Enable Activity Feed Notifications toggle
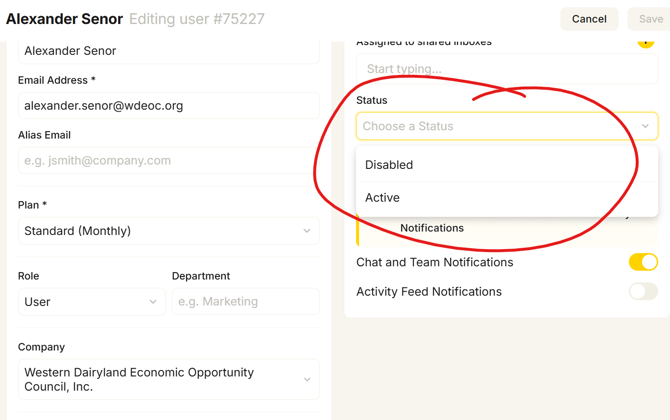Screen dimensions: 670x420 click(x=643, y=292)
